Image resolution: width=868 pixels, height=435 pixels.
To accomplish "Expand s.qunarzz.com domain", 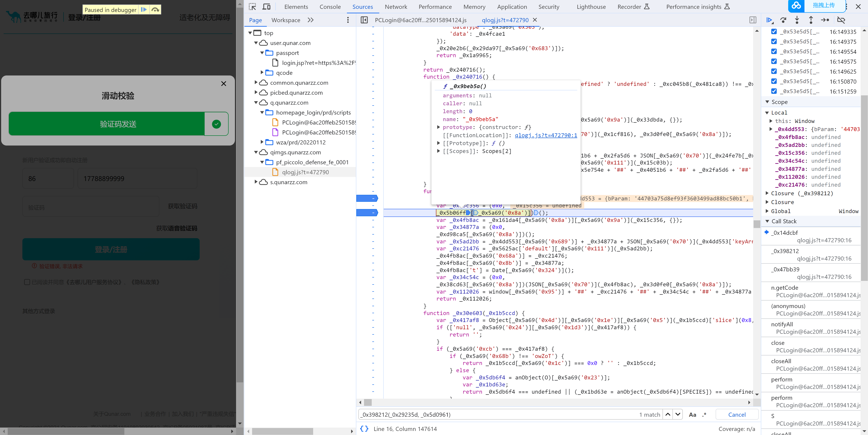I will coord(256,182).
